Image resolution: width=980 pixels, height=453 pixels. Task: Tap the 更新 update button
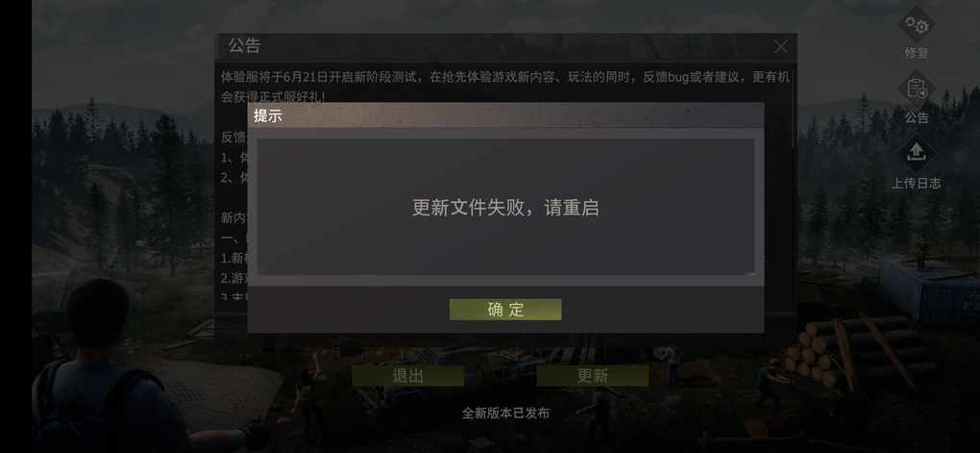click(593, 375)
